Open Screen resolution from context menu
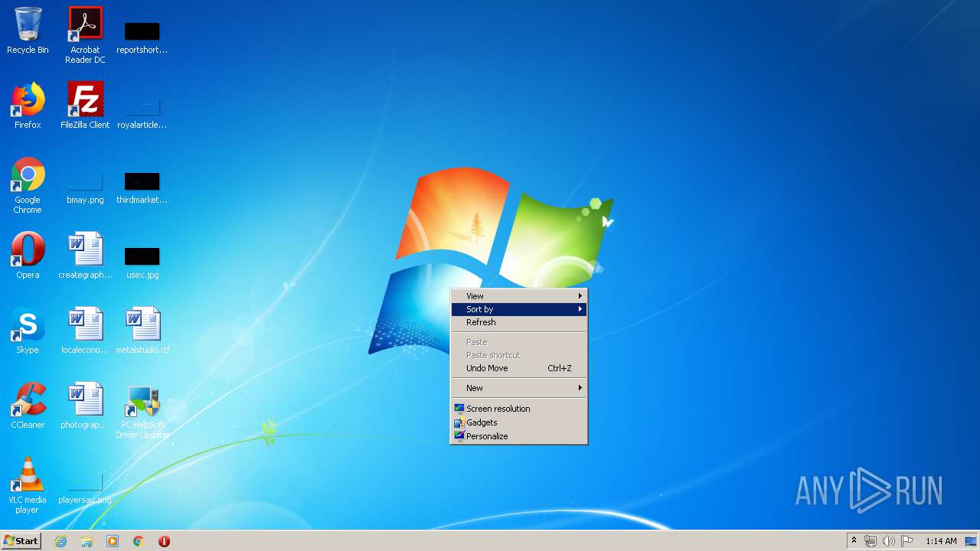This screenshot has height=551, width=980. pos(519,409)
